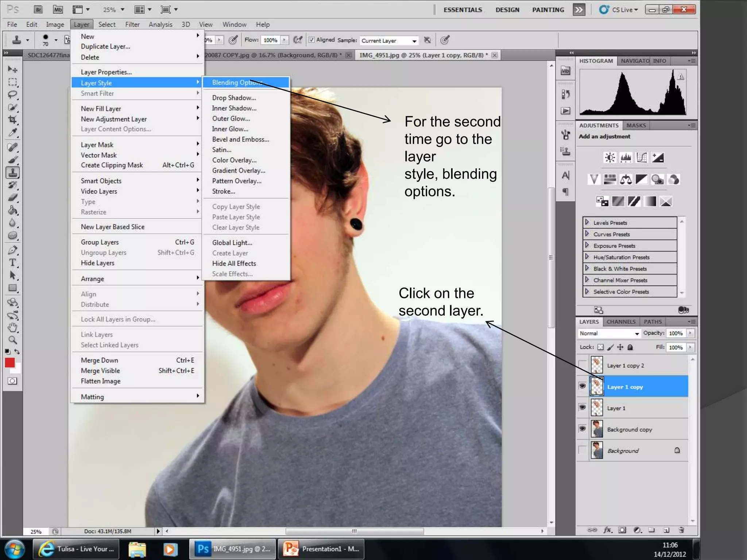The width and height of the screenshot is (747, 560).
Task: Select the Background copy layer thumbnail
Action: [597, 429]
